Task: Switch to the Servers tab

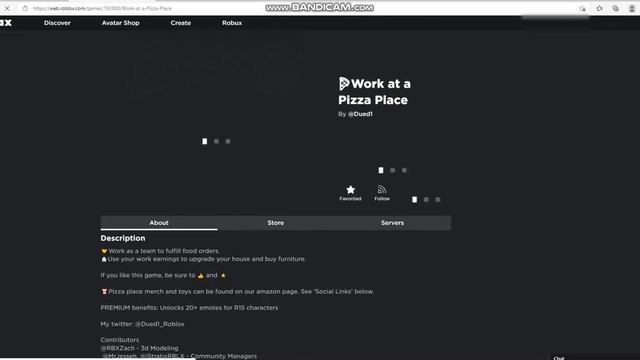Action: (392, 223)
